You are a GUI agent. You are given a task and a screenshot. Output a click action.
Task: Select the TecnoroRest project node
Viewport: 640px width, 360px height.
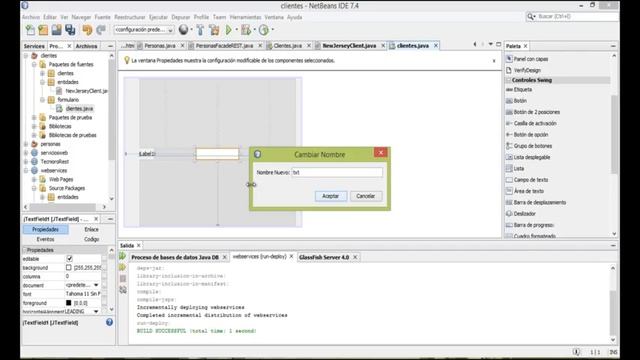tap(54, 162)
